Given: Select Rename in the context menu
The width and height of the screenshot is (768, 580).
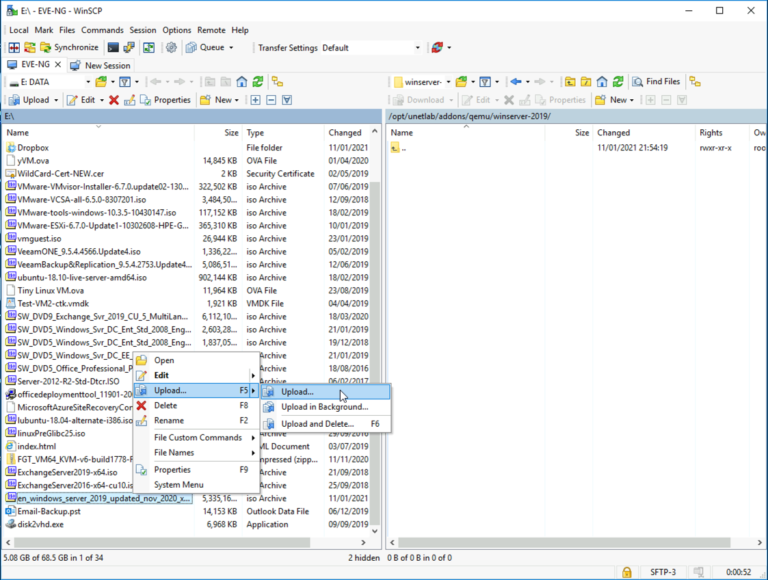Looking at the screenshot, I should click(x=196, y=420).
